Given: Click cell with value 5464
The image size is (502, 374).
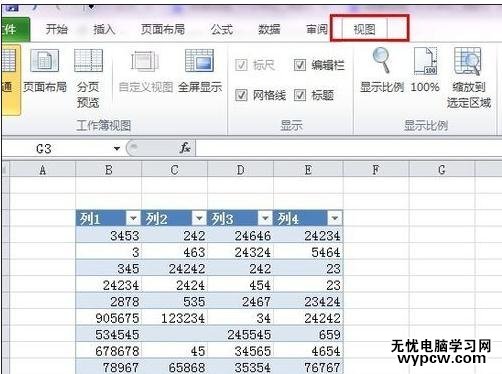Looking at the screenshot, I should pyautogui.click(x=308, y=252).
